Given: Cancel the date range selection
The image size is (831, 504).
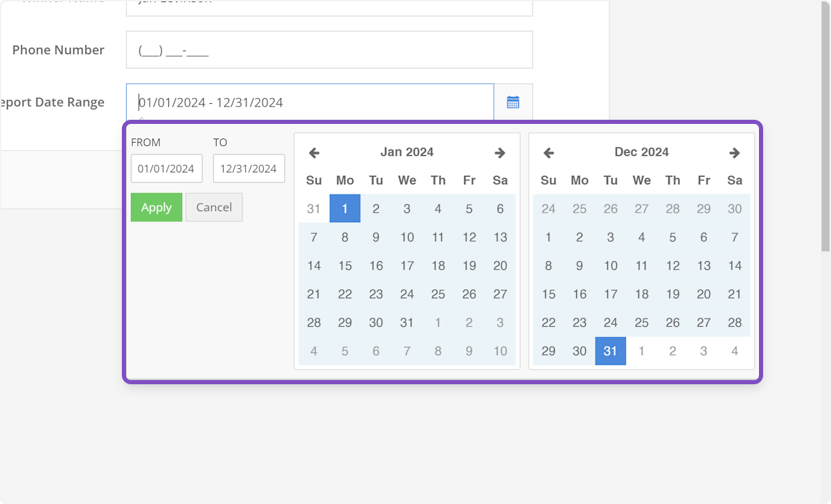Looking at the screenshot, I should pos(214,207).
